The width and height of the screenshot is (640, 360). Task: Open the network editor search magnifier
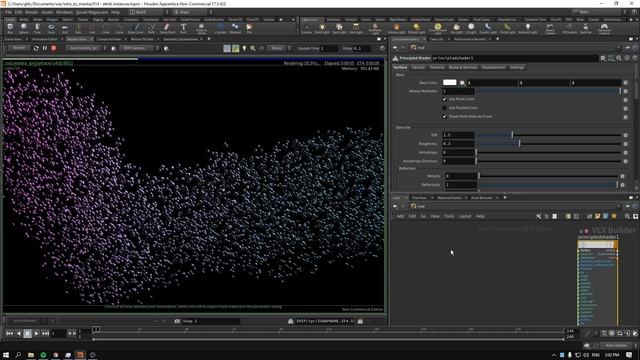(627, 216)
